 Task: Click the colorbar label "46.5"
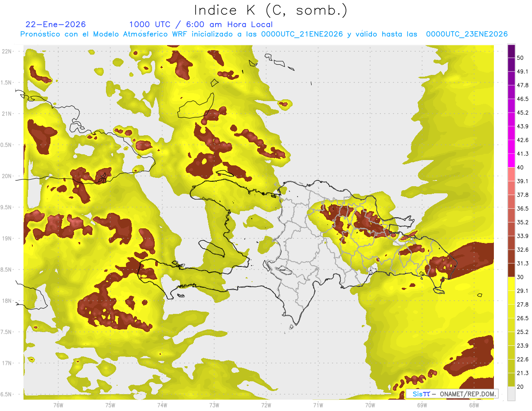pos(523,99)
